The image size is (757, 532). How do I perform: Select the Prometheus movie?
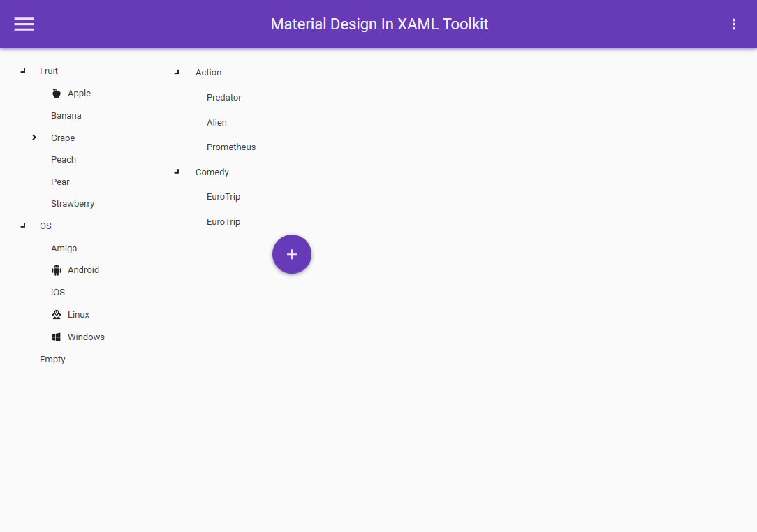231,147
